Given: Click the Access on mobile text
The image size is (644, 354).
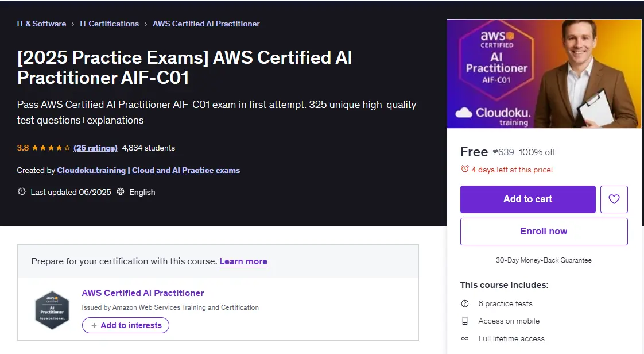Looking at the screenshot, I should click(509, 321).
